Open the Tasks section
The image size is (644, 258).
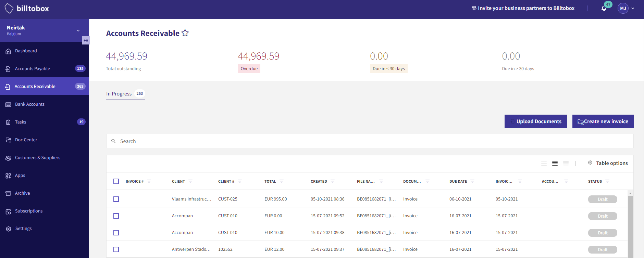point(45,122)
